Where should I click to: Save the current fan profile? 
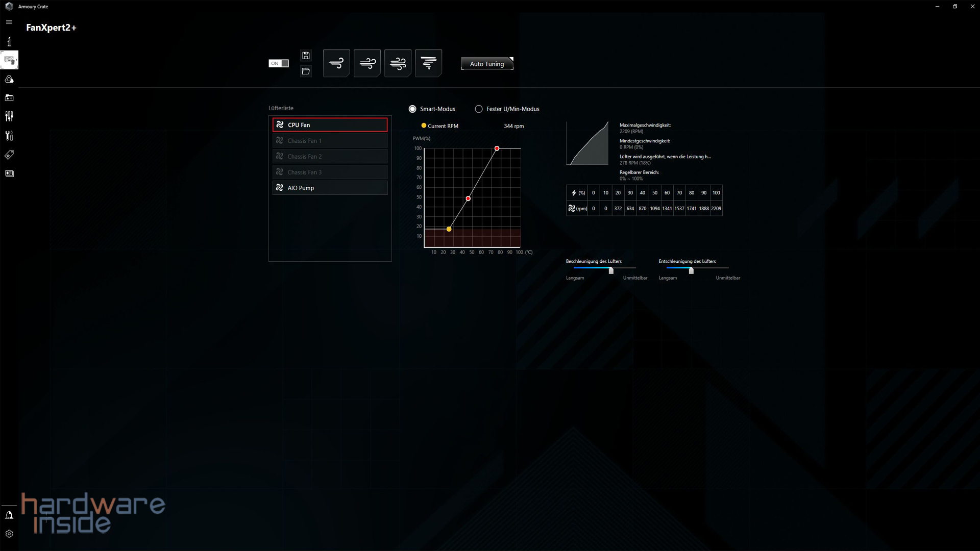(x=305, y=55)
